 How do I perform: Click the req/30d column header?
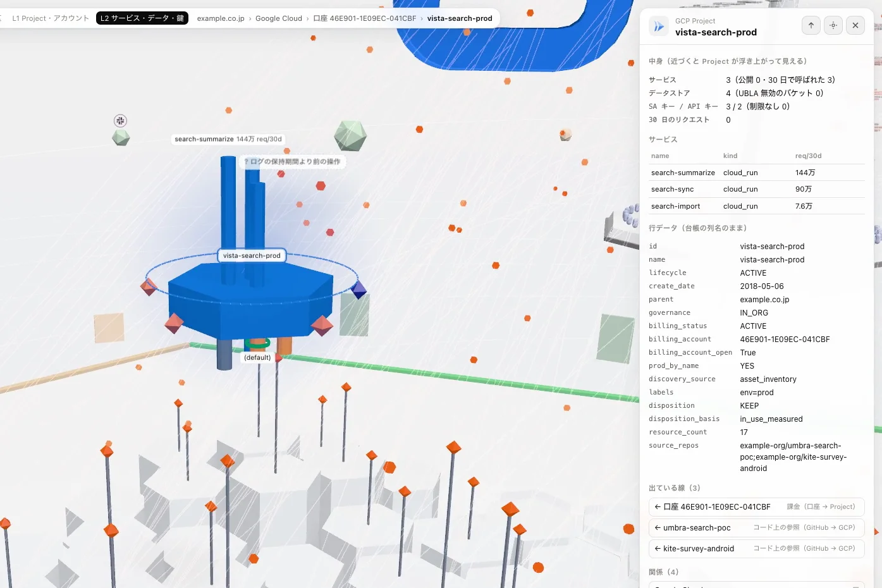808,156
